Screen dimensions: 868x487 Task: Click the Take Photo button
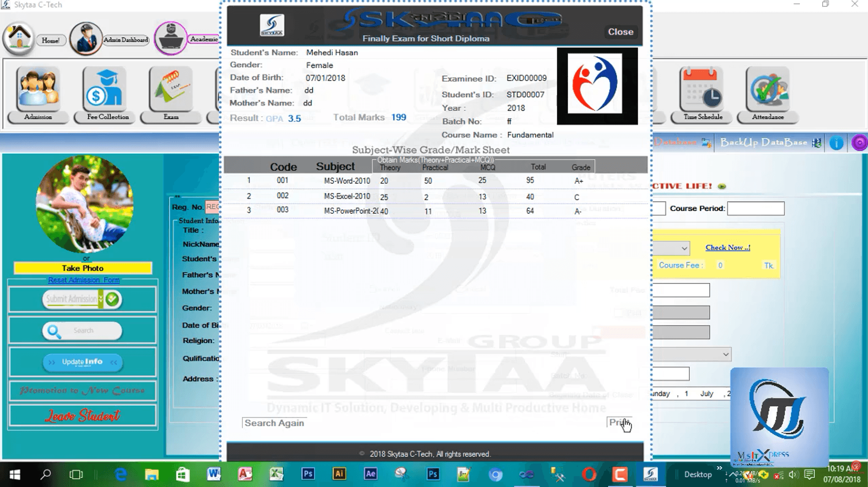pos(83,268)
